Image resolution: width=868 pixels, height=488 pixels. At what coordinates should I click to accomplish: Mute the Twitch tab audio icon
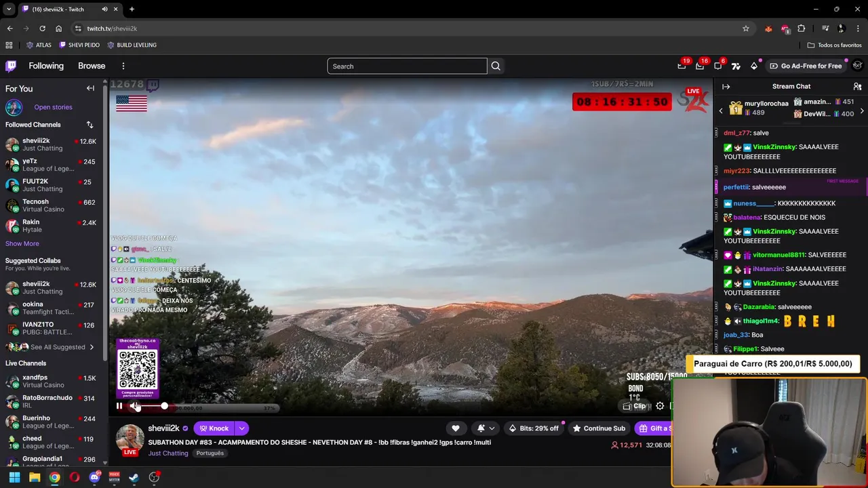[x=104, y=9]
